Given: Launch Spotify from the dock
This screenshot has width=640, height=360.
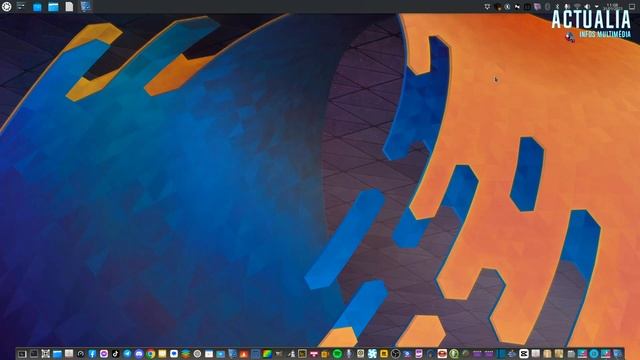Looking at the screenshot, I should pos(338,354).
